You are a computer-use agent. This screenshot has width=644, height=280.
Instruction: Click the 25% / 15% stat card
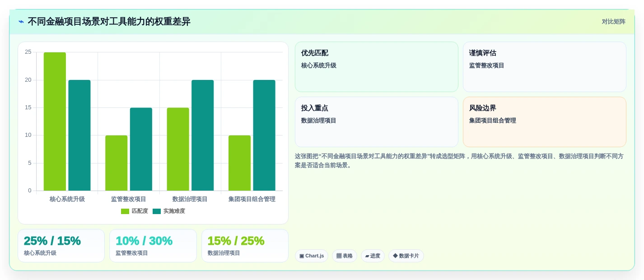tap(61, 246)
